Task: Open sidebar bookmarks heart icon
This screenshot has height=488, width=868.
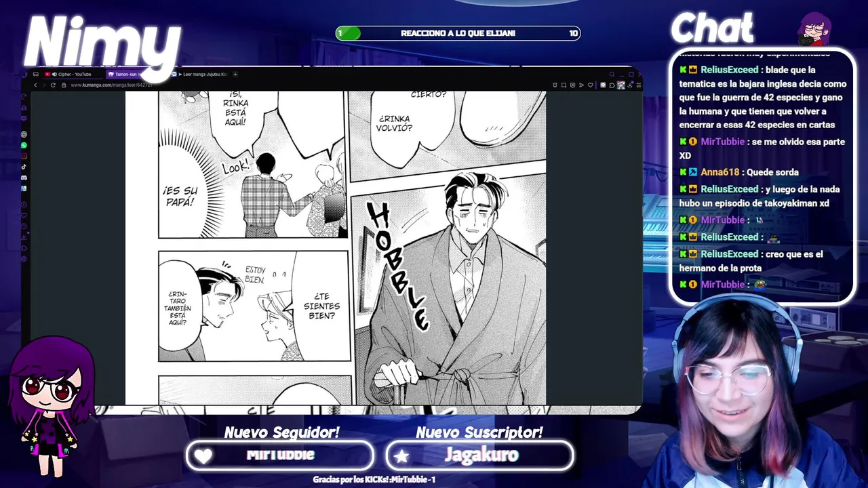Action: [24, 216]
